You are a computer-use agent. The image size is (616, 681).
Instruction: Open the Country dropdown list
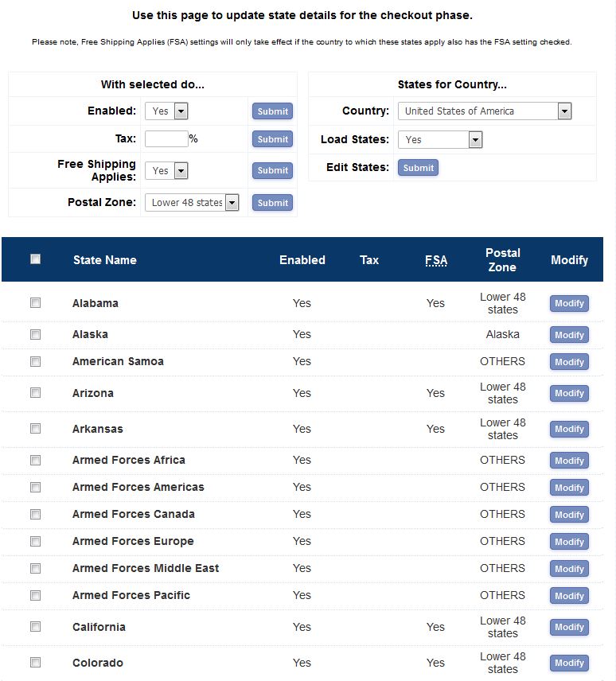485,111
